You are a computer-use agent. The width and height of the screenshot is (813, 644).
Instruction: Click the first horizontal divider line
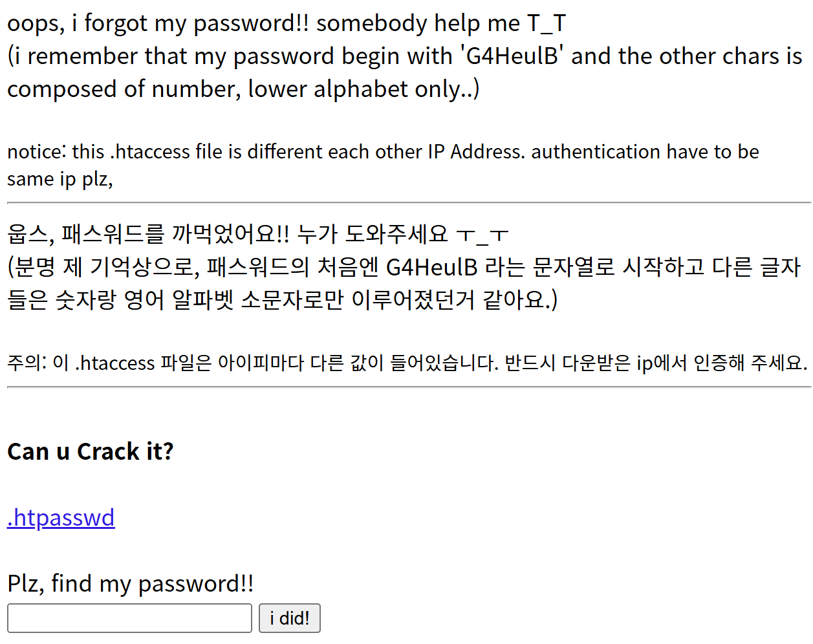[x=409, y=203]
